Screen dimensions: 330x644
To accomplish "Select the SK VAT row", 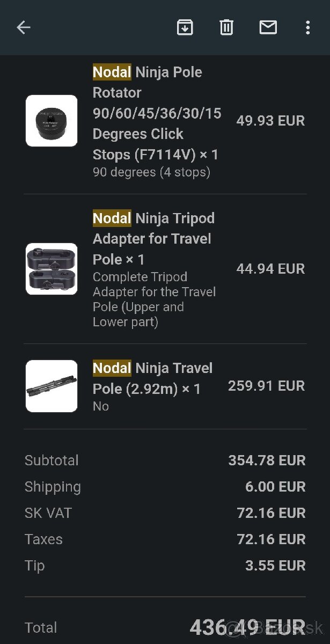I will coord(161,513).
